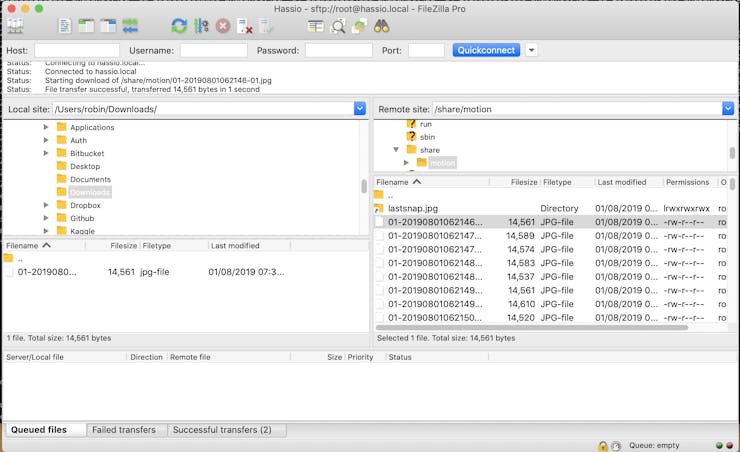Toggle the transfer queue display
740x452 pixels.
[x=130, y=26]
